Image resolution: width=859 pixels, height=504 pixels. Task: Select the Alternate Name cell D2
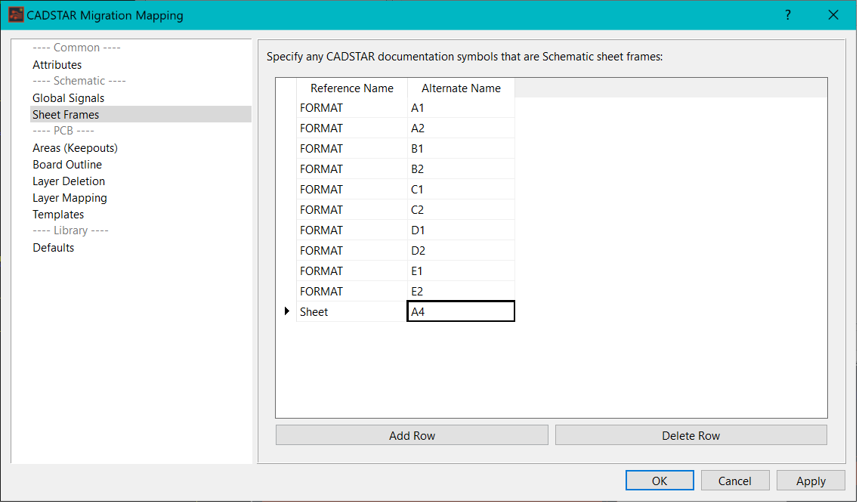pyautogui.click(x=462, y=250)
